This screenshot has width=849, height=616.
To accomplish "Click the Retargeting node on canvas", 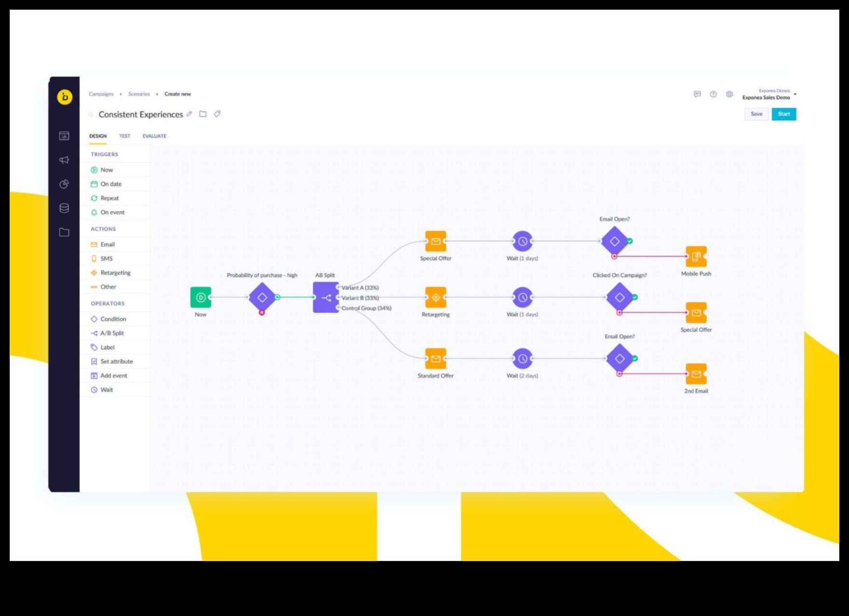I will [436, 297].
